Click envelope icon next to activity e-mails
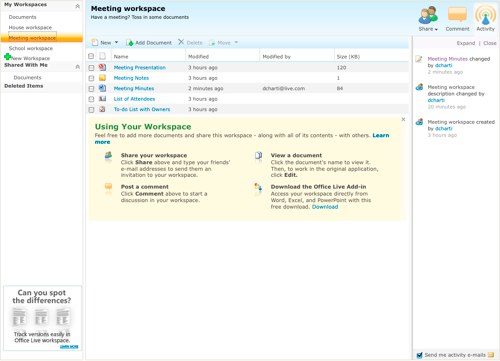The width and height of the screenshot is (500, 361). (x=491, y=355)
